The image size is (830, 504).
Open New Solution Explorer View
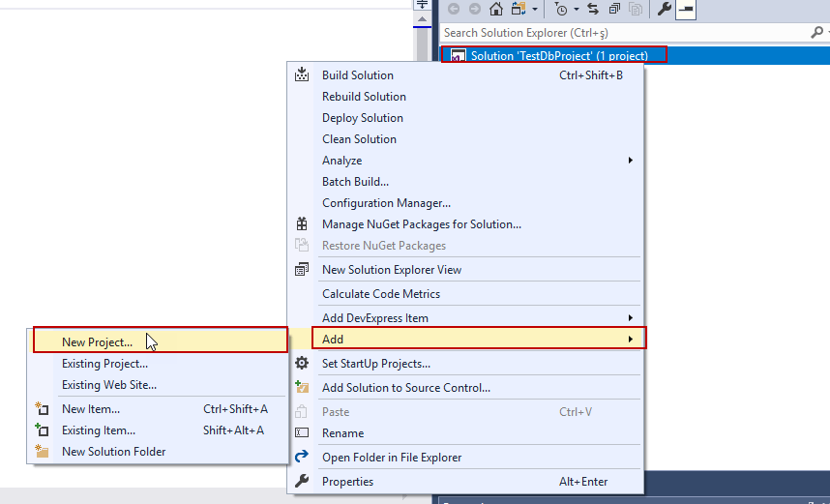pos(465,270)
